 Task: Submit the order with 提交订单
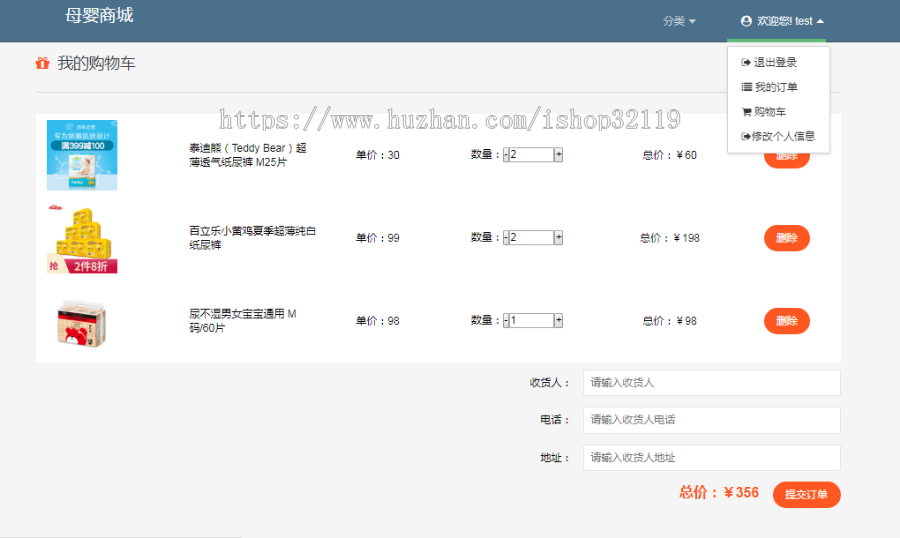806,494
